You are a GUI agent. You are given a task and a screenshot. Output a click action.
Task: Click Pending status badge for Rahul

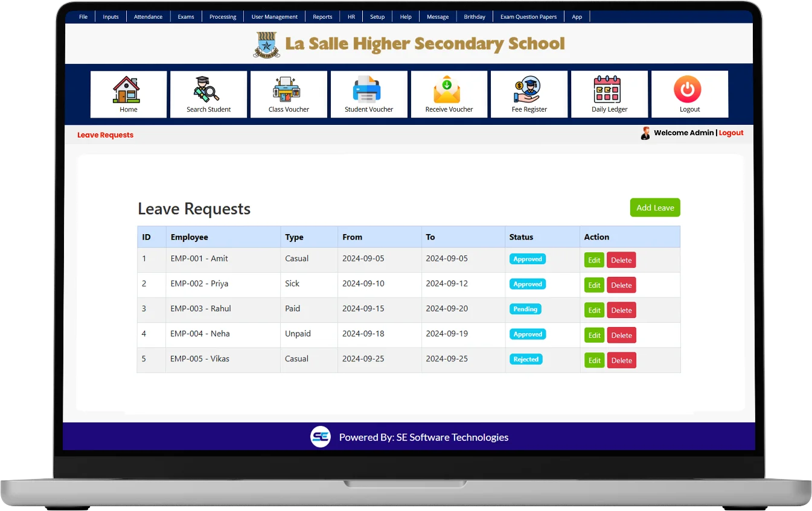click(x=525, y=309)
